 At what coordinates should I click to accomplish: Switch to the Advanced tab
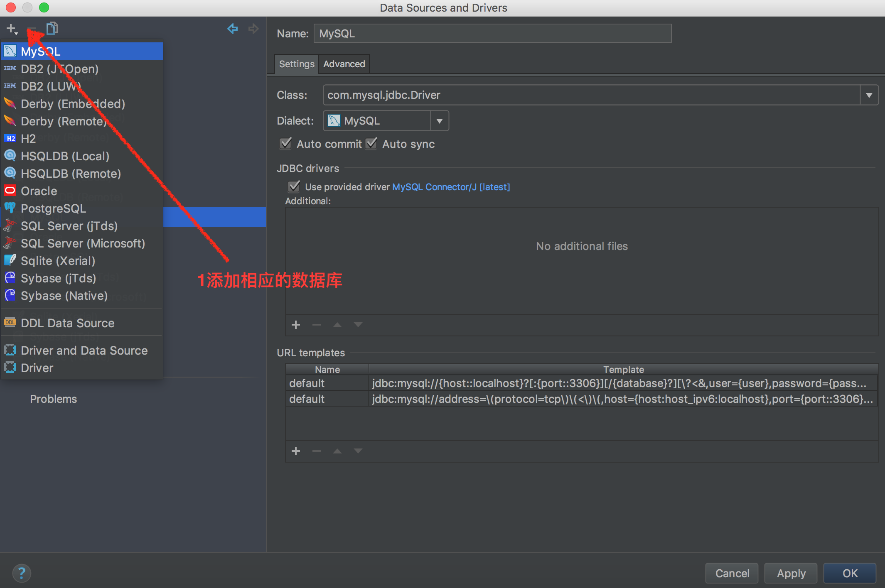coord(344,64)
